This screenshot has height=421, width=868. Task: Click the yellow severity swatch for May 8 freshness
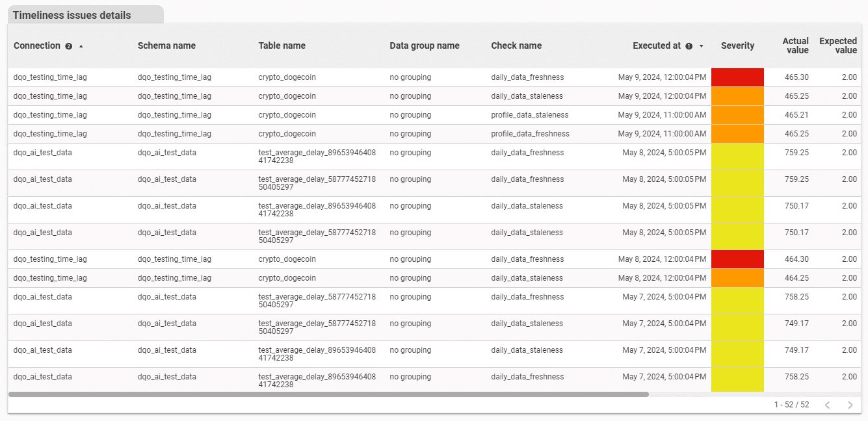click(x=738, y=153)
